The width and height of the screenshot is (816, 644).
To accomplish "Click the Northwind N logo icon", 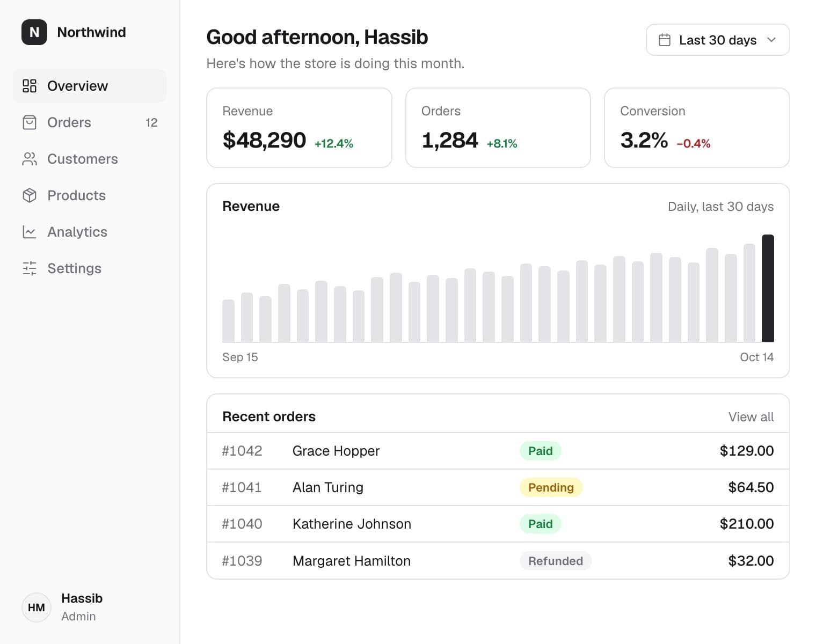I will pyautogui.click(x=34, y=32).
